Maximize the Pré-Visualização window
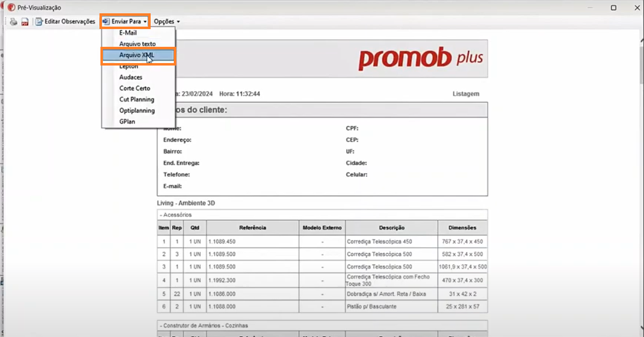The height and width of the screenshot is (337, 644). click(x=613, y=8)
